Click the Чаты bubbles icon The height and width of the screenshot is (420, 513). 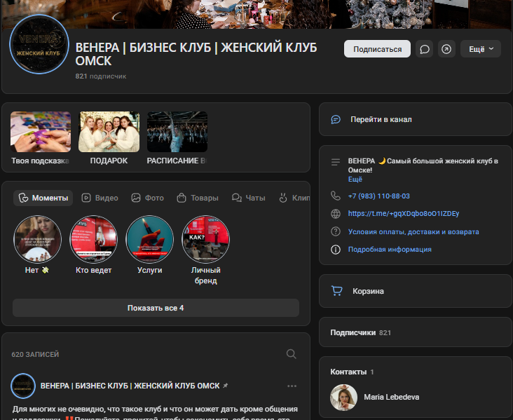[237, 198]
